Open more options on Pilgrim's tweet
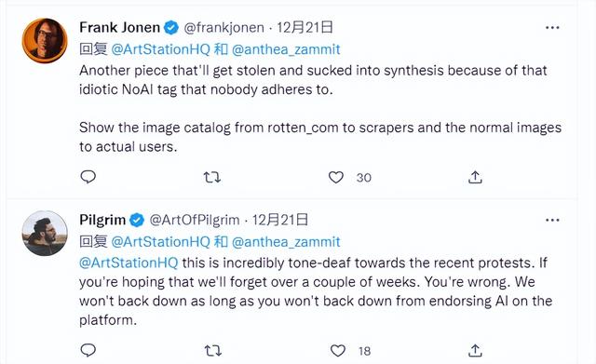The image size is (596, 364). [x=552, y=220]
